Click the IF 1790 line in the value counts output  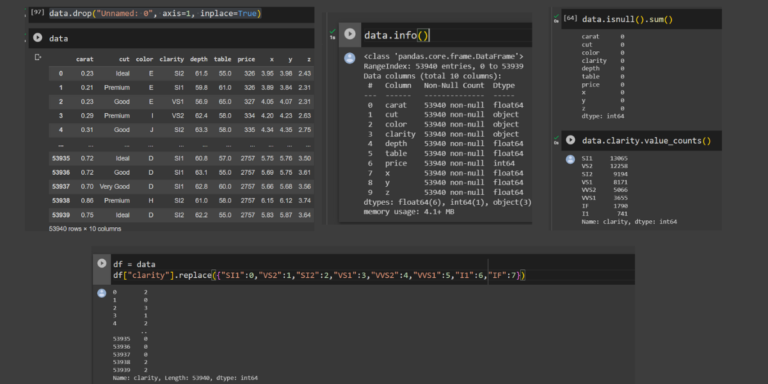604,206
